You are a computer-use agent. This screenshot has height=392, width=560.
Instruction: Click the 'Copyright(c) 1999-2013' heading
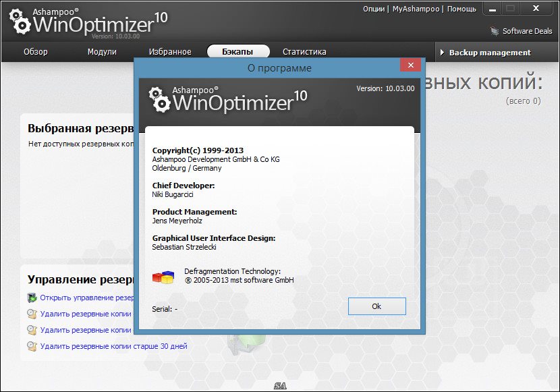(198, 150)
